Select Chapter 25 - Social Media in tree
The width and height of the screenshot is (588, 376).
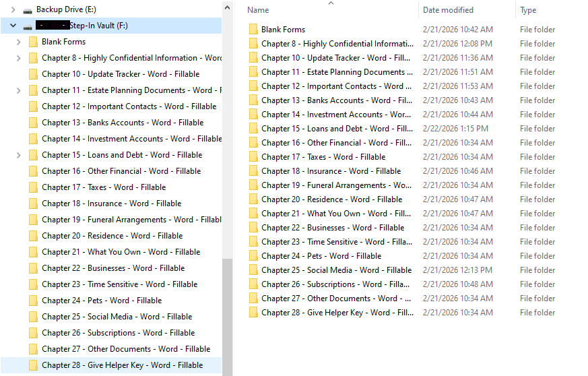click(x=117, y=316)
